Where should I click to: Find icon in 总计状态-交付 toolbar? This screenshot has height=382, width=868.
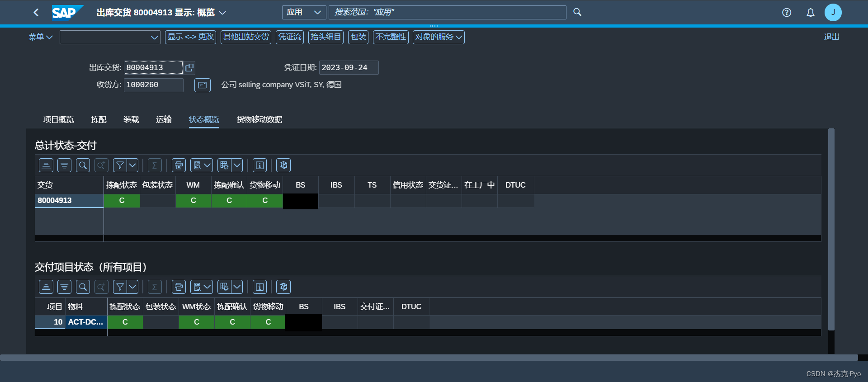point(83,165)
